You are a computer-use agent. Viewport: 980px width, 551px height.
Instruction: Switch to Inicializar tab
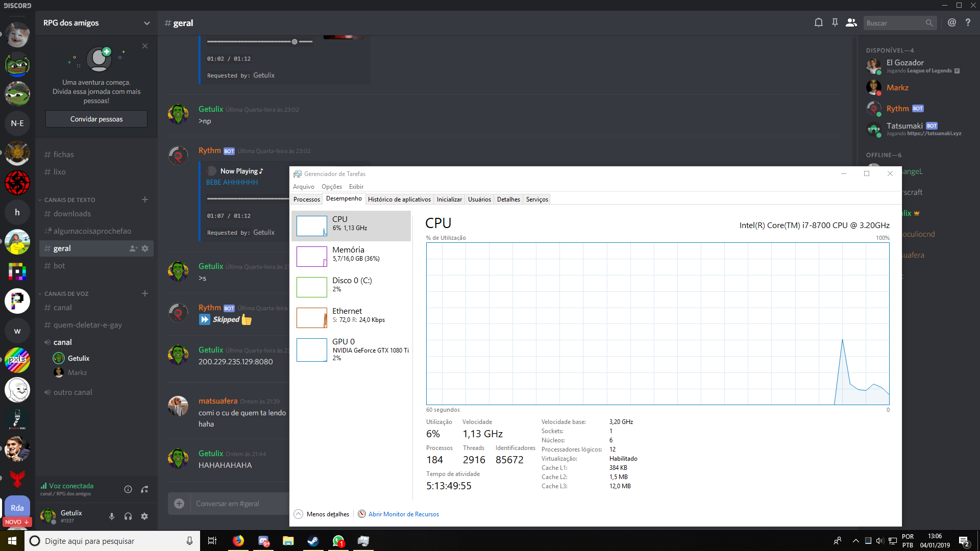tap(449, 199)
